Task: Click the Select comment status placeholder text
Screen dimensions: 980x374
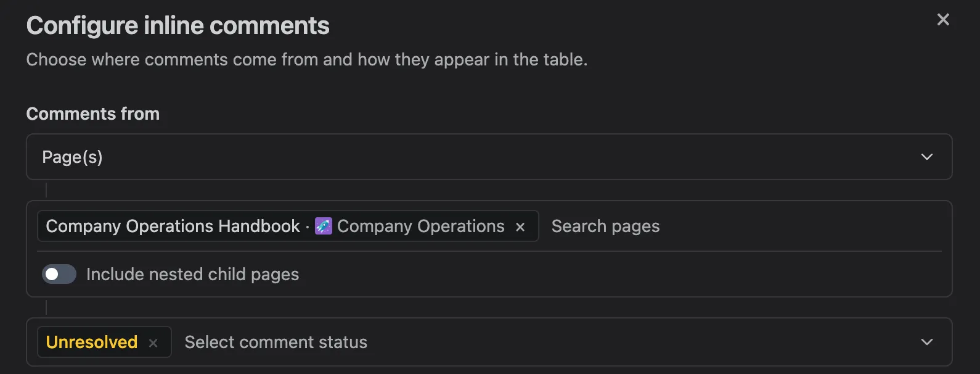Action: pyautogui.click(x=276, y=342)
